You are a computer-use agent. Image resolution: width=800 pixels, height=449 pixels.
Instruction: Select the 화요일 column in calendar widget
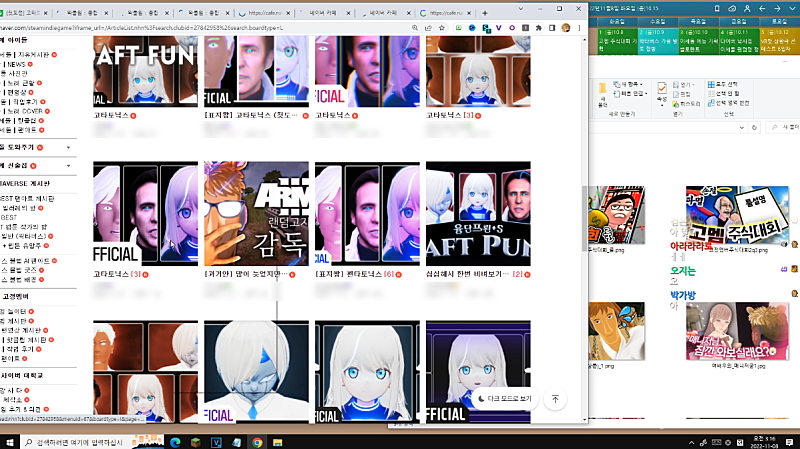(x=617, y=22)
